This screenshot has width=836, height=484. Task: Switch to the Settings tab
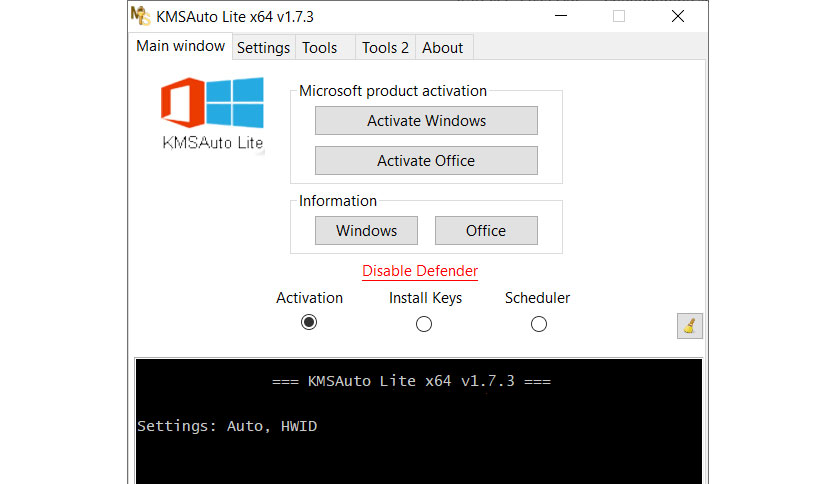(263, 48)
